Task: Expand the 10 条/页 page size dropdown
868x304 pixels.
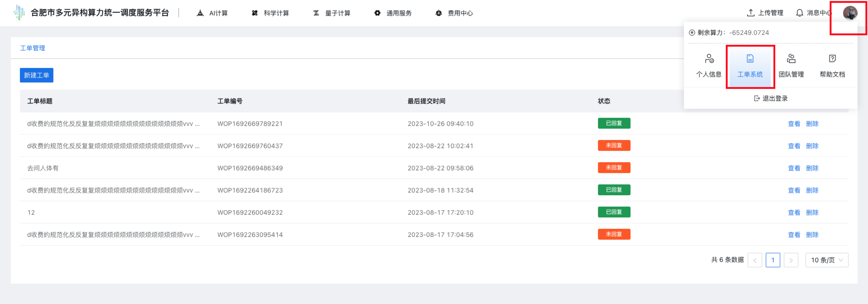Action: point(826,260)
